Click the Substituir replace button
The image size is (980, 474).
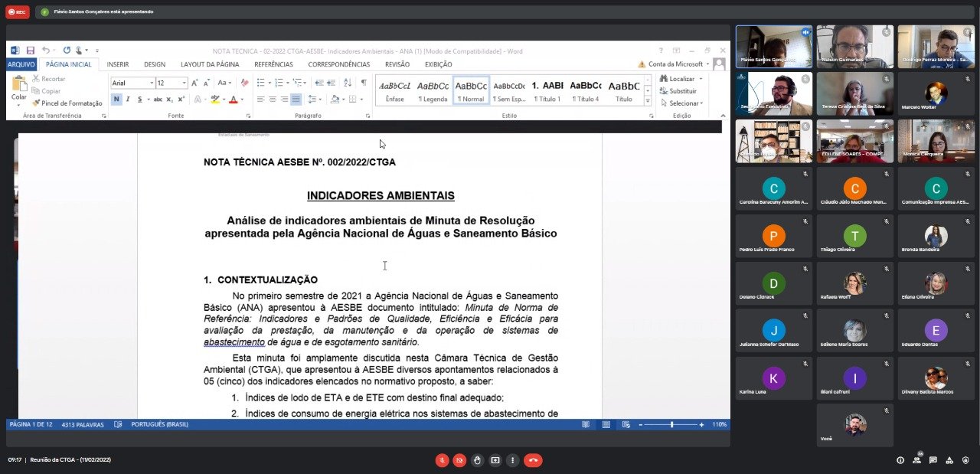point(681,91)
